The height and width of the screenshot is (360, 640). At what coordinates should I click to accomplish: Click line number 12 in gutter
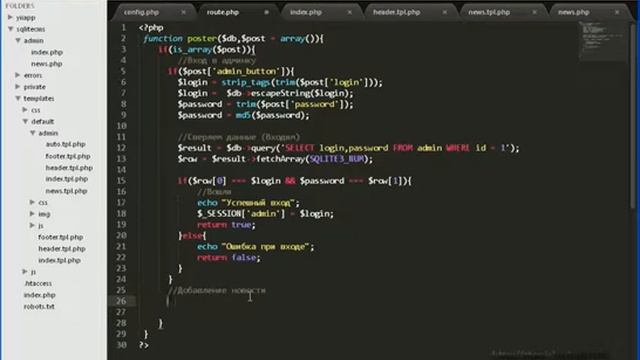click(121, 148)
